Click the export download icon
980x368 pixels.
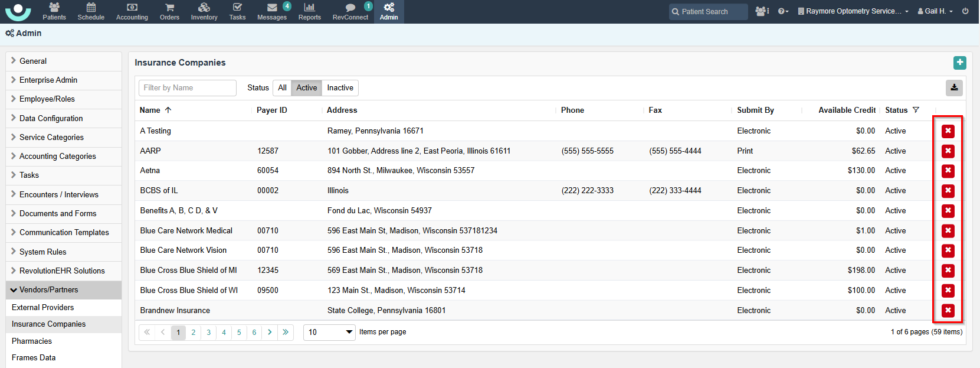(x=954, y=88)
